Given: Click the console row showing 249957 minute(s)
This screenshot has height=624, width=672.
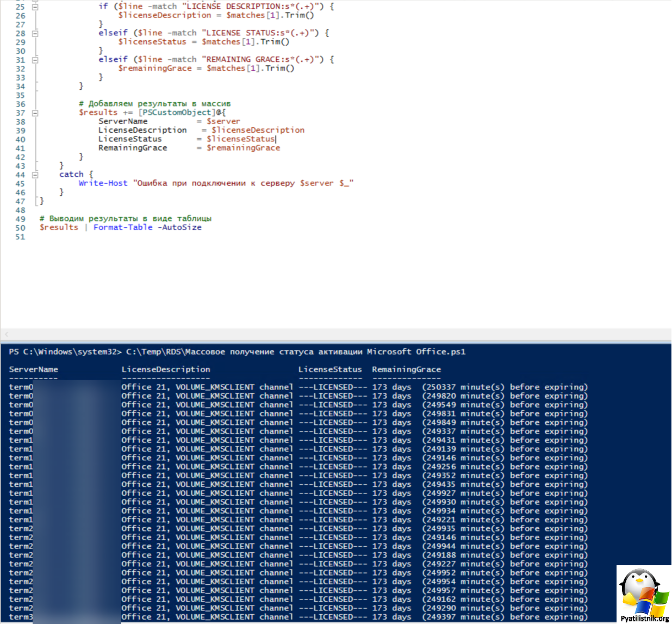Looking at the screenshot, I should [298, 590].
